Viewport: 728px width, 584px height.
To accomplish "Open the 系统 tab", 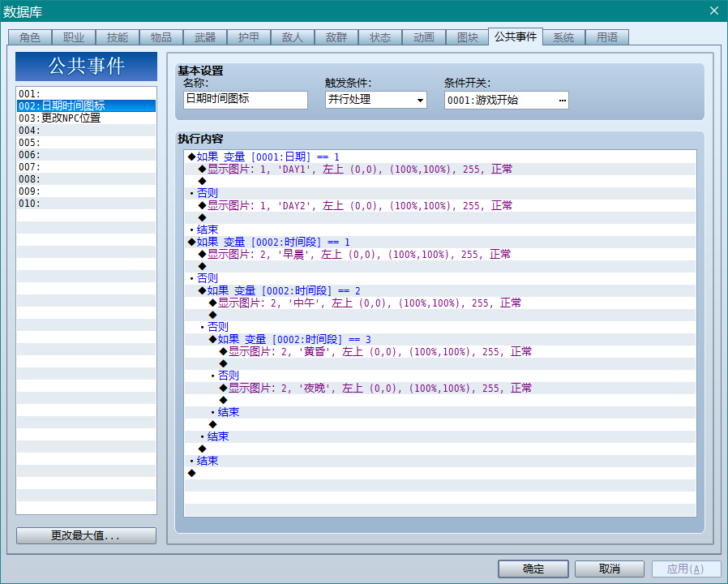I will coord(563,37).
